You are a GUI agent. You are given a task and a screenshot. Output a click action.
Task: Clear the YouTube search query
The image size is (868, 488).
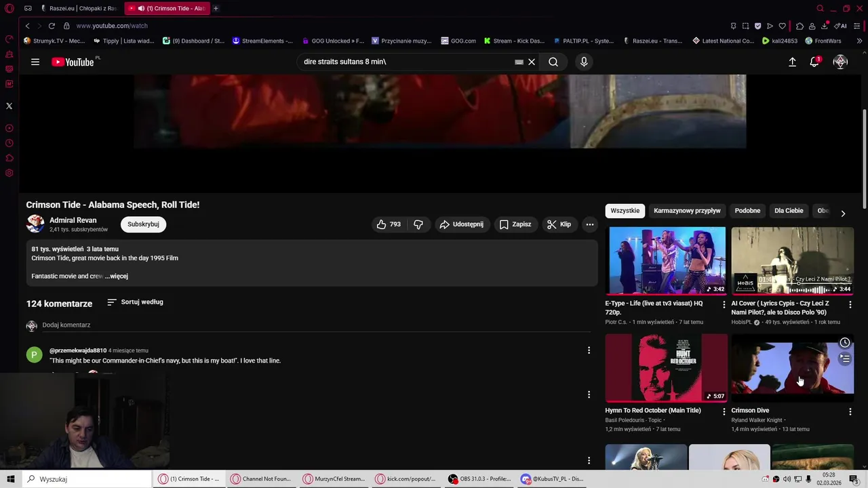[532, 62]
